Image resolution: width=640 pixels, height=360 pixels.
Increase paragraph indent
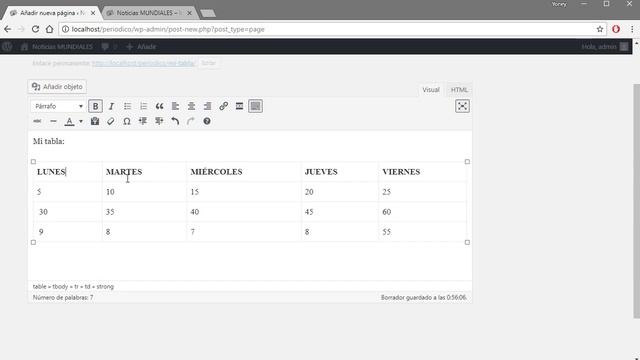click(x=159, y=121)
